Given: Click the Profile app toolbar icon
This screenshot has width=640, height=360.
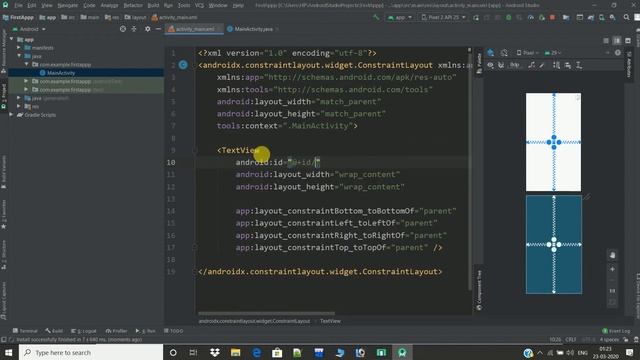Looking at the screenshot, I should (531, 18).
